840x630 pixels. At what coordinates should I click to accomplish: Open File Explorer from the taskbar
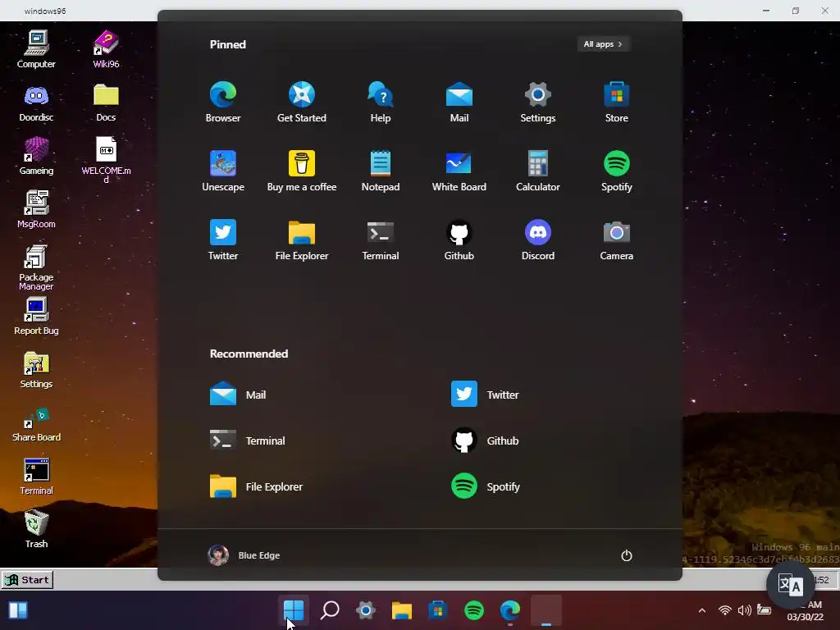coord(402,610)
